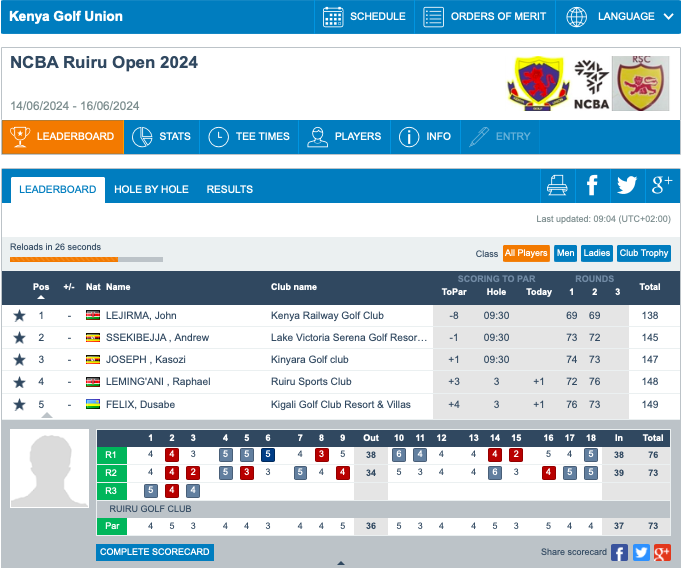The width and height of the screenshot is (684, 568).
Task: Click Kenya flag beside LEMING'ANI, Raphael
Action: pos(93,382)
